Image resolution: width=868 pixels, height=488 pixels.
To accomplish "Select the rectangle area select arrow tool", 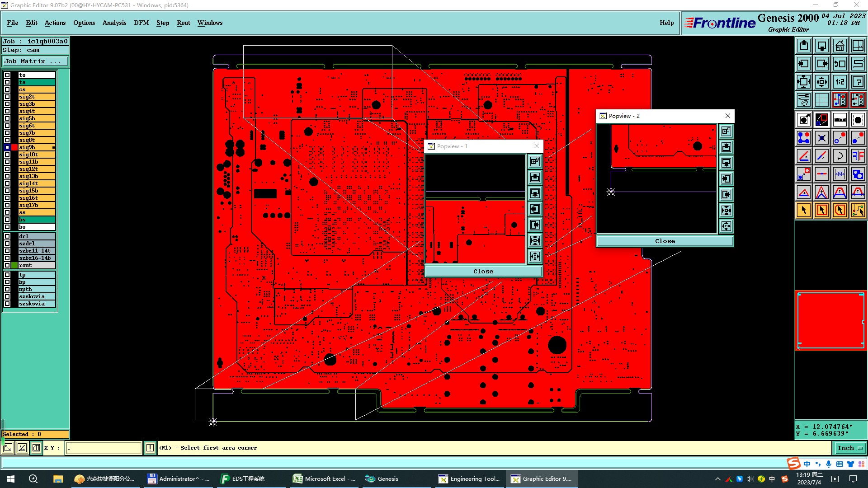I will [821, 210].
